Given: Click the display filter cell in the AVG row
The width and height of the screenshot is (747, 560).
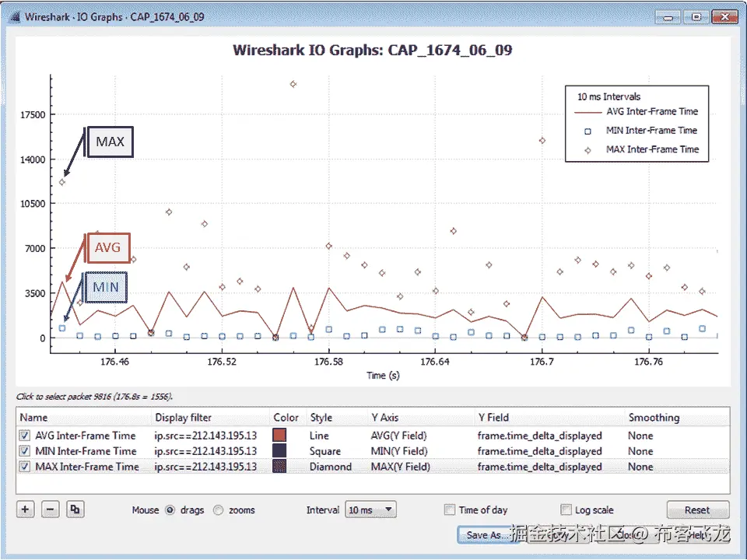Looking at the screenshot, I should 205,436.
